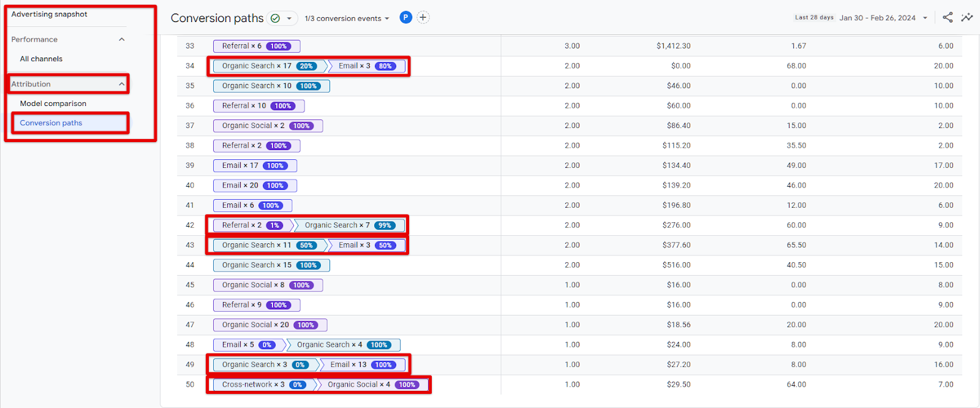This screenshot has height=408, width=980.
Task: Click the 0% Cross-network badge in row 50
Action: point(297,385)
